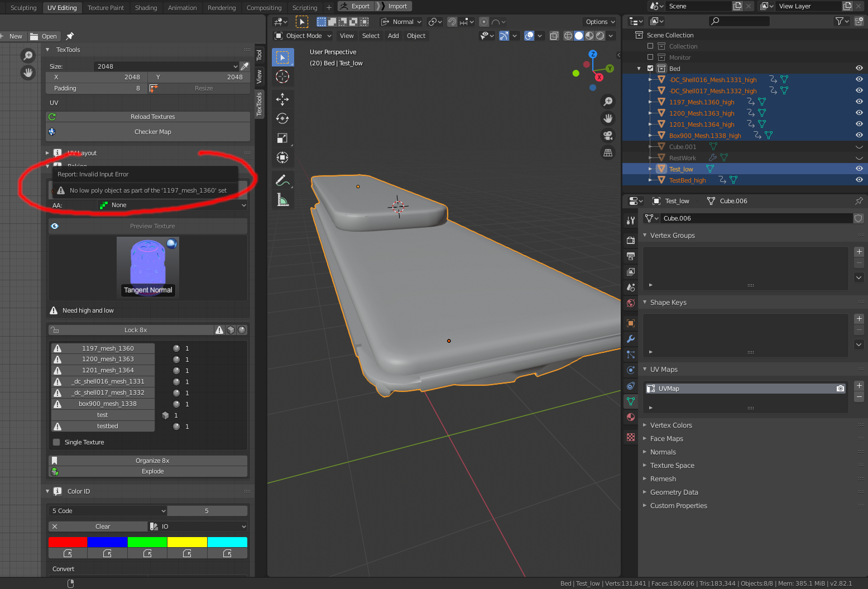Open the Physics properties tab
The width and height of the screenshot is (868, 589).
(631, 370)
